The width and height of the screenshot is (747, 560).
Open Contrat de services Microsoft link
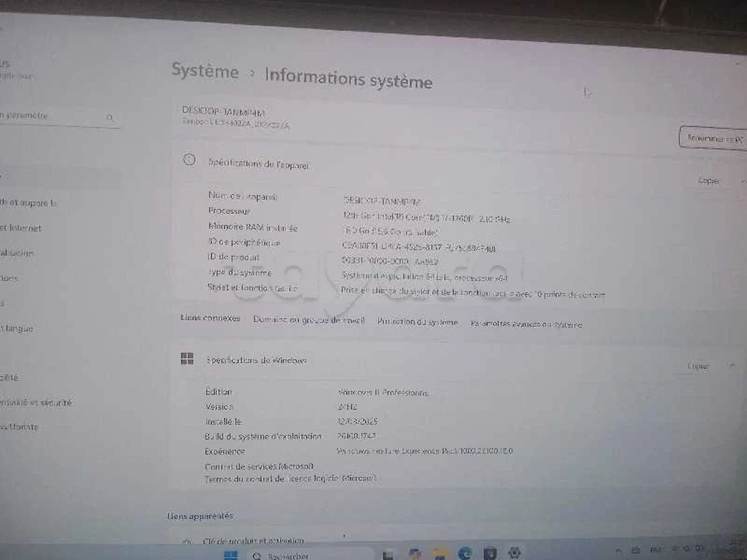[x=259, y=466]
